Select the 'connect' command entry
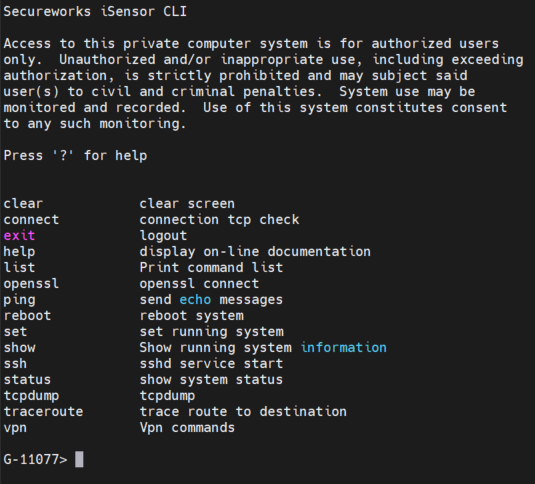The width and height of the screenshot is (535, 484). pos(31,220)
